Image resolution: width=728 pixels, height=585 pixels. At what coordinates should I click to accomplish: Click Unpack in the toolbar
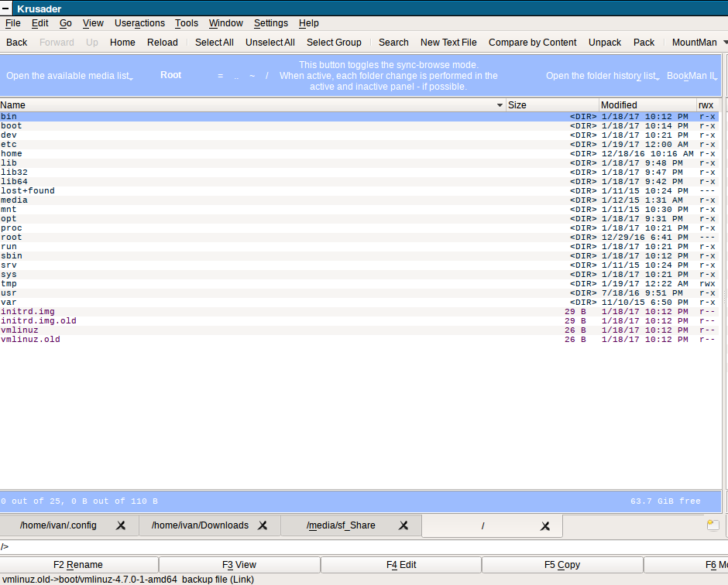605,43
